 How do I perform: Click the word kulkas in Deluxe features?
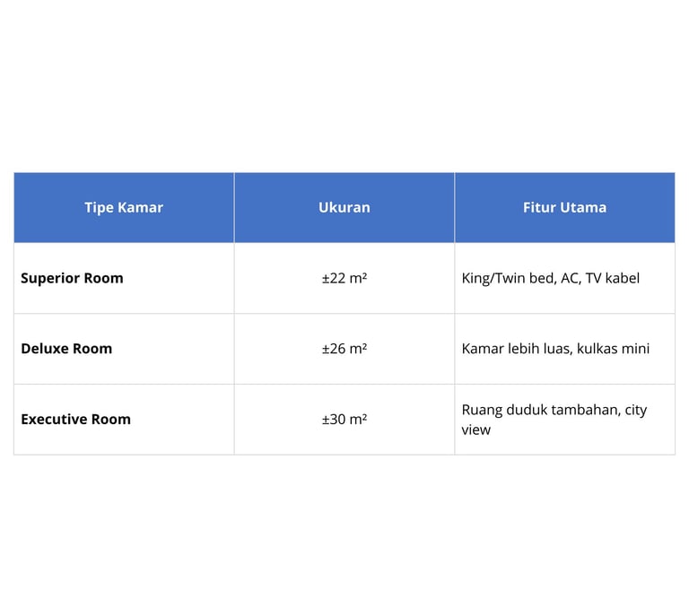tap(597, 349)
